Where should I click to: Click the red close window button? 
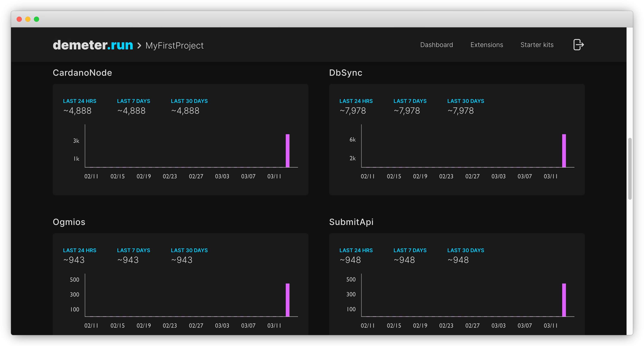19,19
